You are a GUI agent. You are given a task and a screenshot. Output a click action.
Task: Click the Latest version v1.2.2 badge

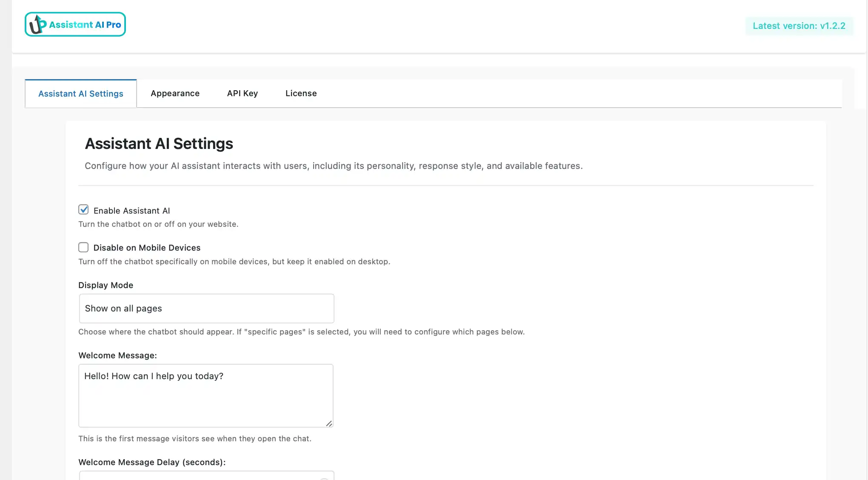click(799, 26)
